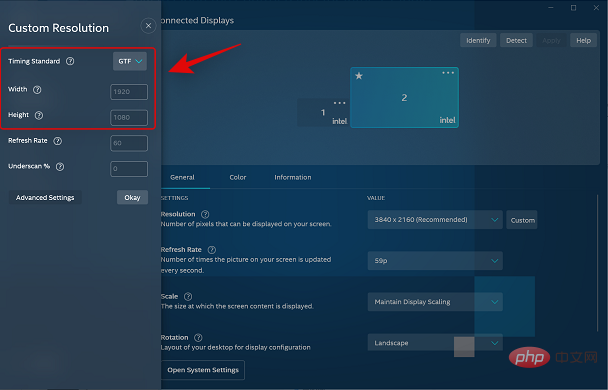
Task: Click the Apply button
Action: [x=551, y=40]
